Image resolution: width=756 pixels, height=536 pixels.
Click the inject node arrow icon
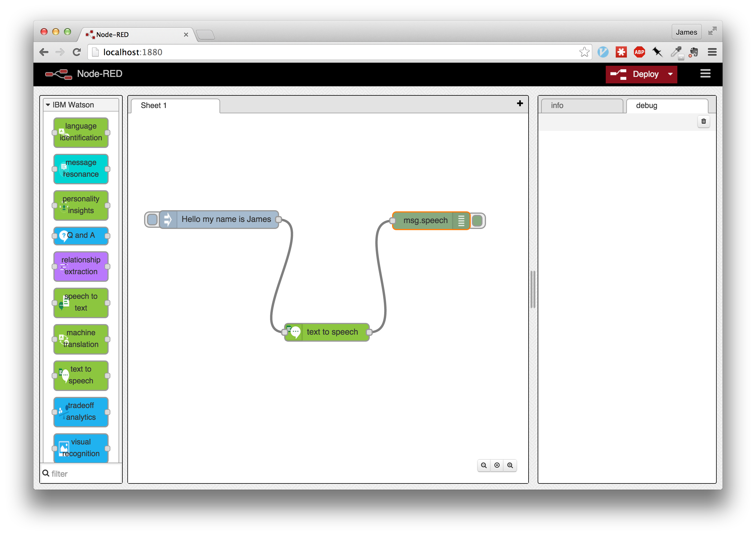click(x=168, y=220)
